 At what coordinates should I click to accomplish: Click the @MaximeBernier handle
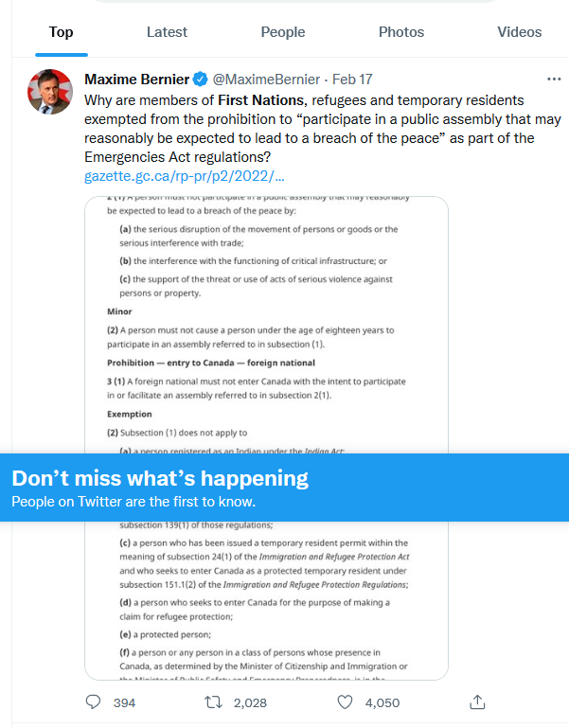point(266,80)
